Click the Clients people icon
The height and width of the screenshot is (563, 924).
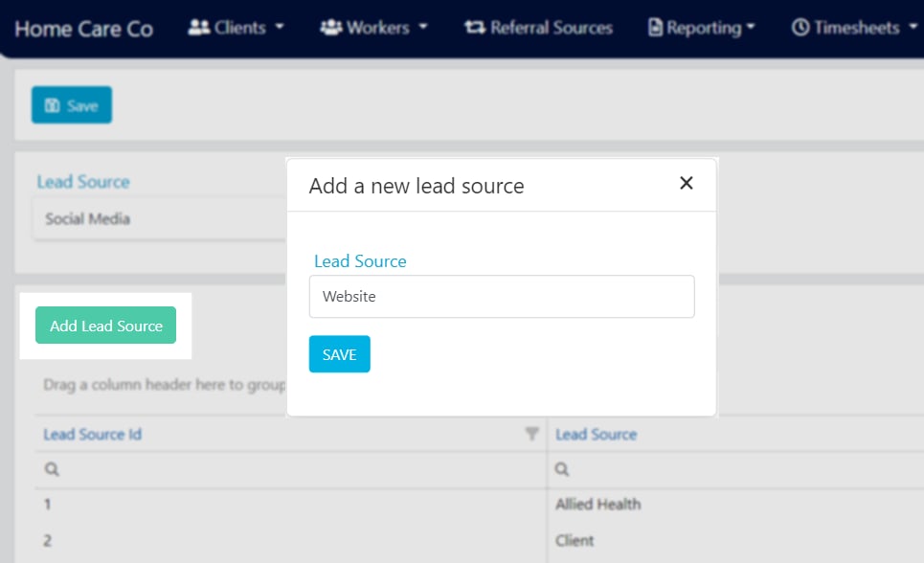click(x=198, y=27)
